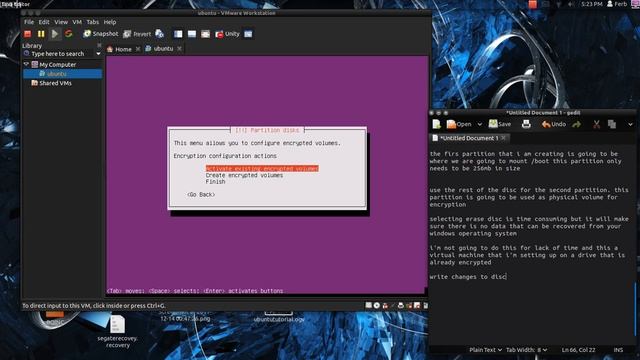Screen dimensions: 640x360
Task: Close the Library panel
Action: coord(99,45)
